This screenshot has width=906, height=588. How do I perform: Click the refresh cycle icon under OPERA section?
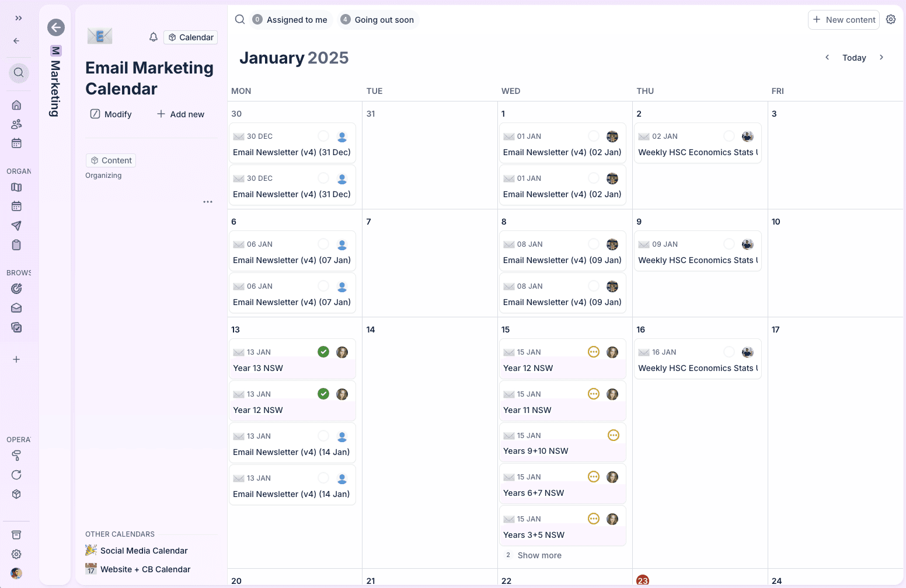[x=16, y=475]
